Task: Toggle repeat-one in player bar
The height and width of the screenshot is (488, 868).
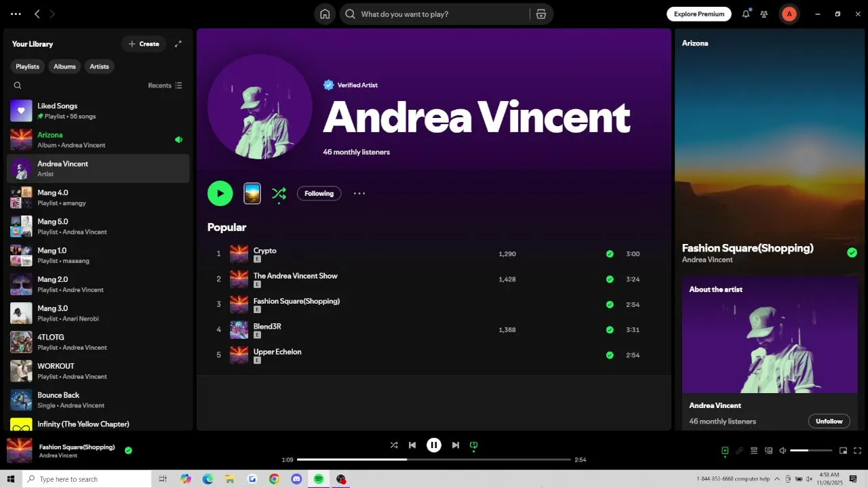Action: click(x=474, y=445)
